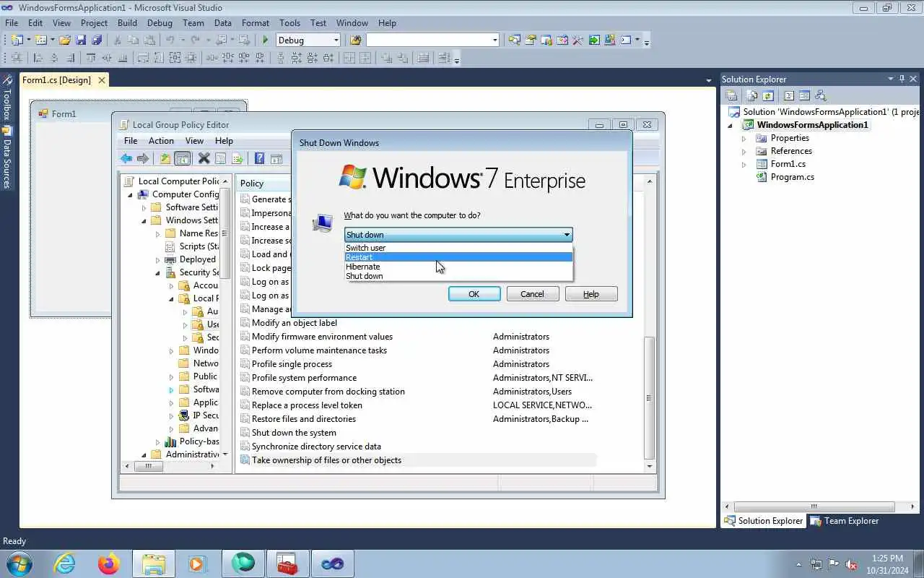Click the Export List icon in Policy Editor toolbar
Viewport: 924px width, 578px height.
pyautogui.click(x=237, y=158)
